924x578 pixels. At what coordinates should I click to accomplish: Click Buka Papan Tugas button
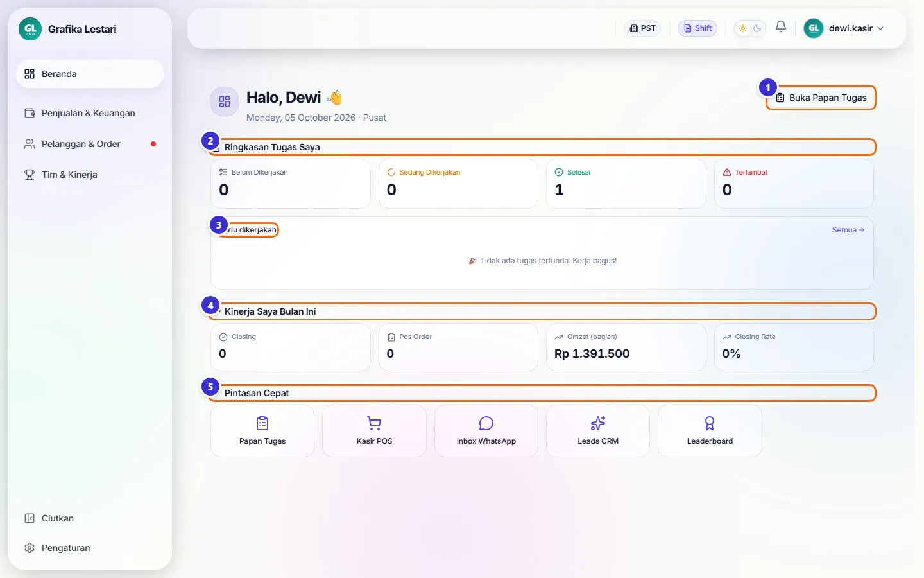821,98
